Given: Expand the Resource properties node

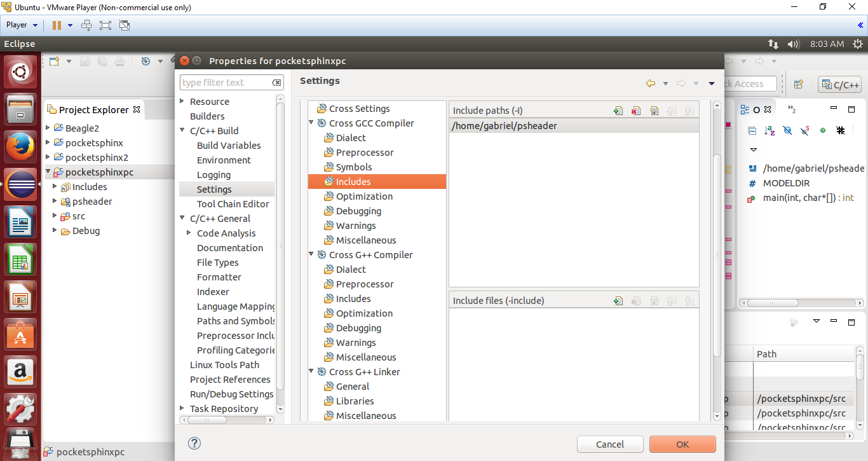Looking at the screenshot, I should 182,102.
